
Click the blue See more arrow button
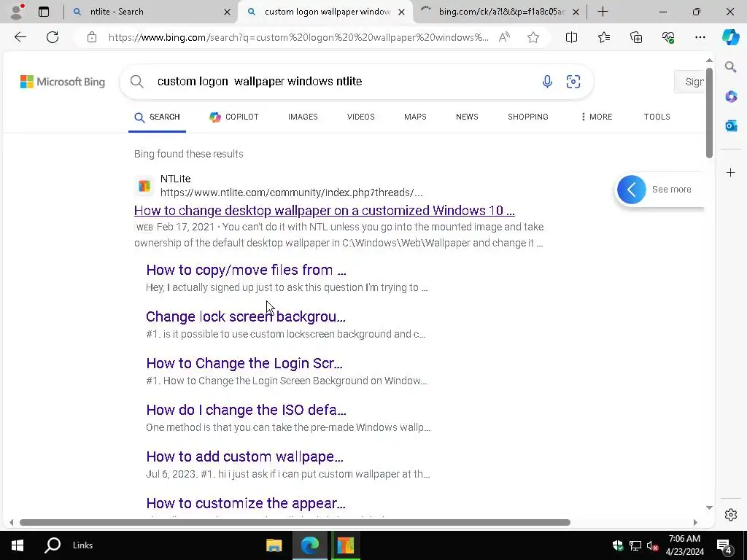pos(631,190)
